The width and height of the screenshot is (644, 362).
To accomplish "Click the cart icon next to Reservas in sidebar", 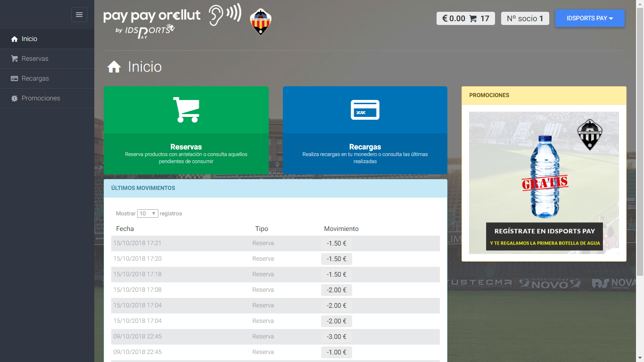I will [14, 59].
